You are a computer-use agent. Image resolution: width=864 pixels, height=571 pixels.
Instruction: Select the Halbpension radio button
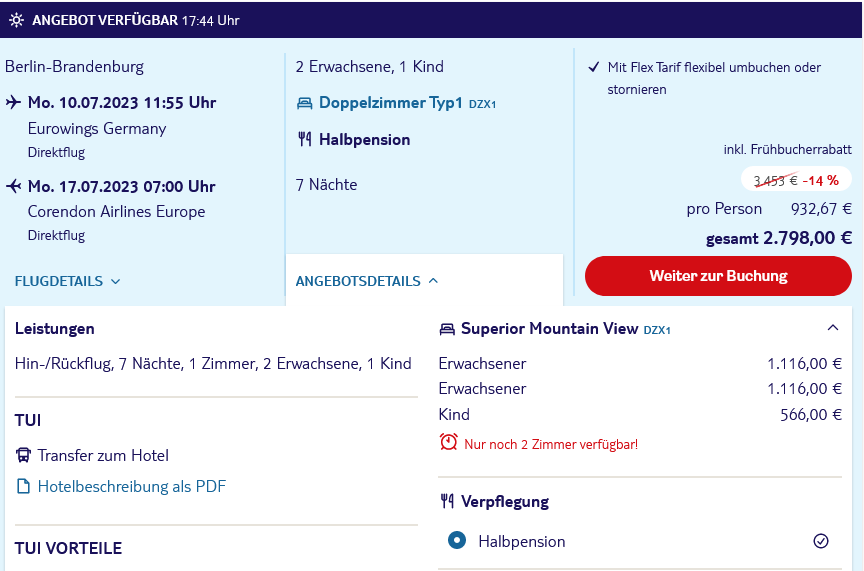point(457,540)
